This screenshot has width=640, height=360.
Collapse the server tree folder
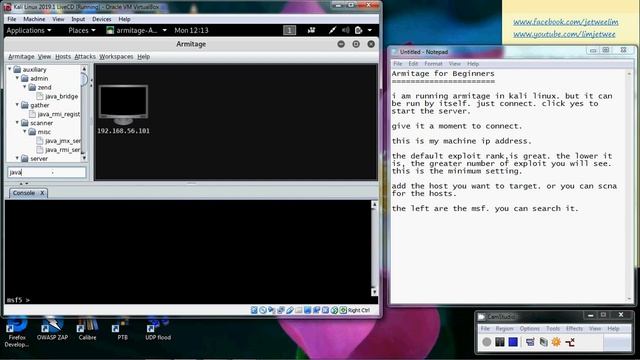click(x=18, y=158)
